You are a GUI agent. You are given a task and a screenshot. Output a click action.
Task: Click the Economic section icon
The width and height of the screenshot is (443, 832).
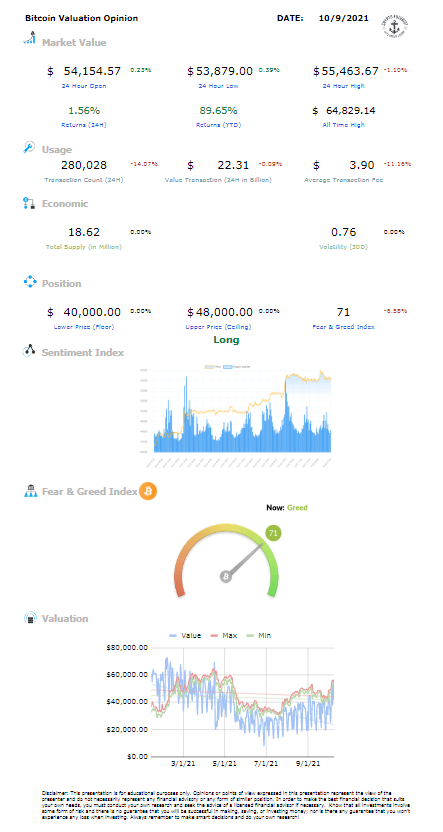(30, 203)
